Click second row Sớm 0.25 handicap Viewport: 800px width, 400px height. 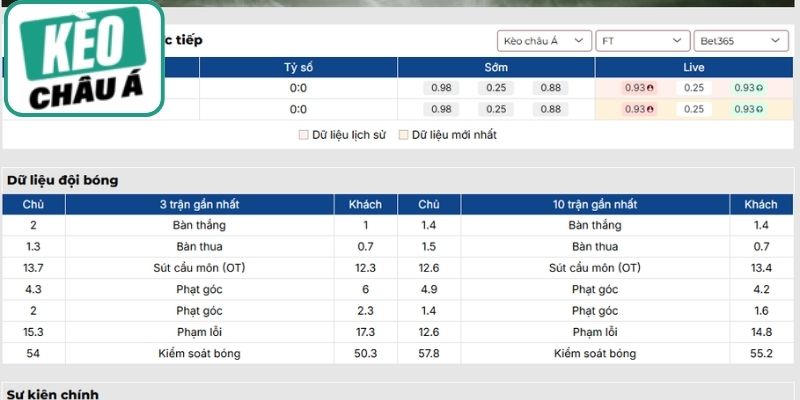click(x=496, y=109)
